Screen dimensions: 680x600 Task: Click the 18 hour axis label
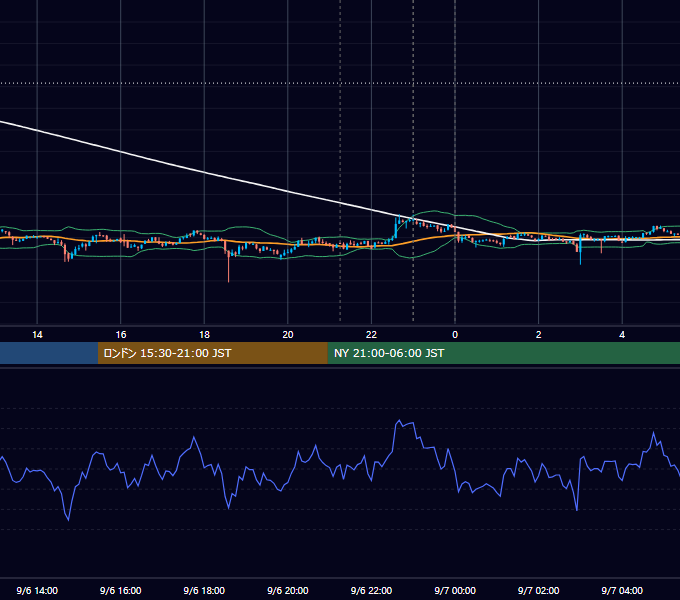click(204, 335)
